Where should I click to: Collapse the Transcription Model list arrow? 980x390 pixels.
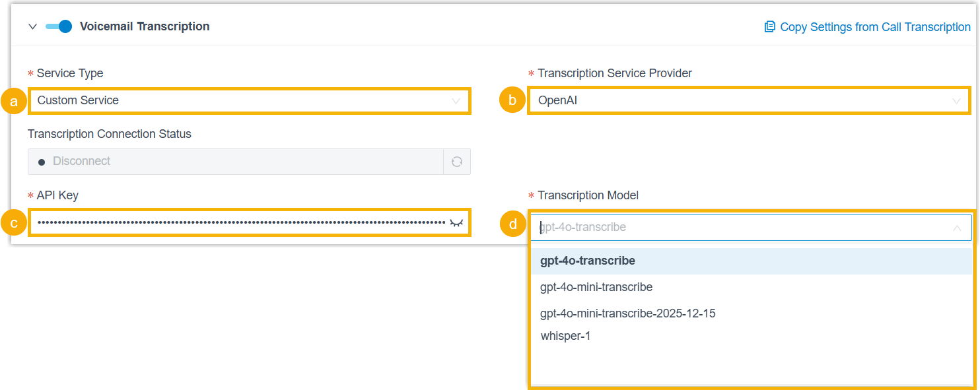click(957, 228)
